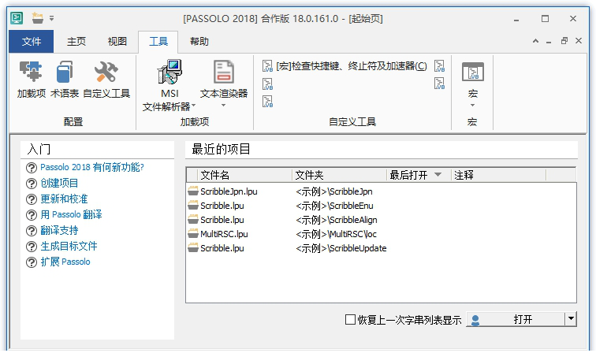Sort by 文件名 column header
Image resolution: width=596 pixels, height=364 pixels.
244,175
